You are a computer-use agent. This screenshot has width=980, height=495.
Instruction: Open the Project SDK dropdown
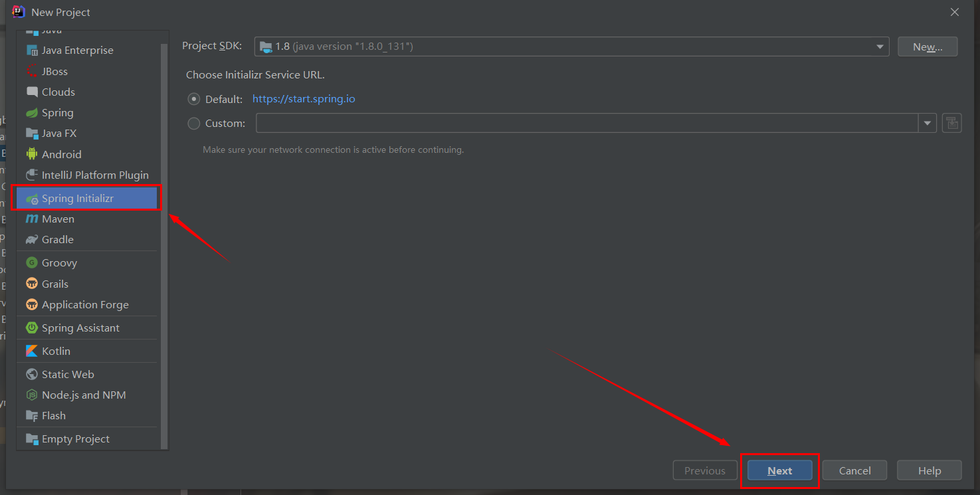click(x=571, y=47)
